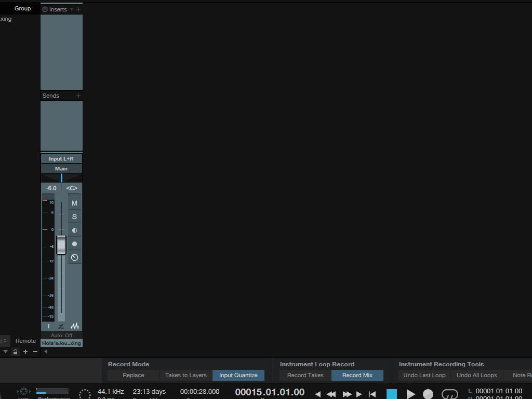
Task: Click the console plus icon
Action: (25, 352)
